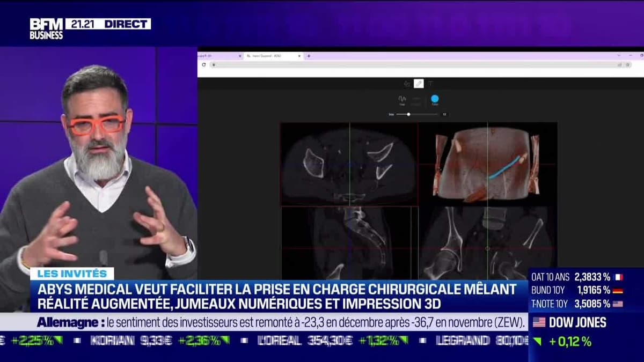Image resolution: width=644 pixels, height=362 pixels.
Task: Bookmark the page with the star icon
Action: tap(628, 64)
